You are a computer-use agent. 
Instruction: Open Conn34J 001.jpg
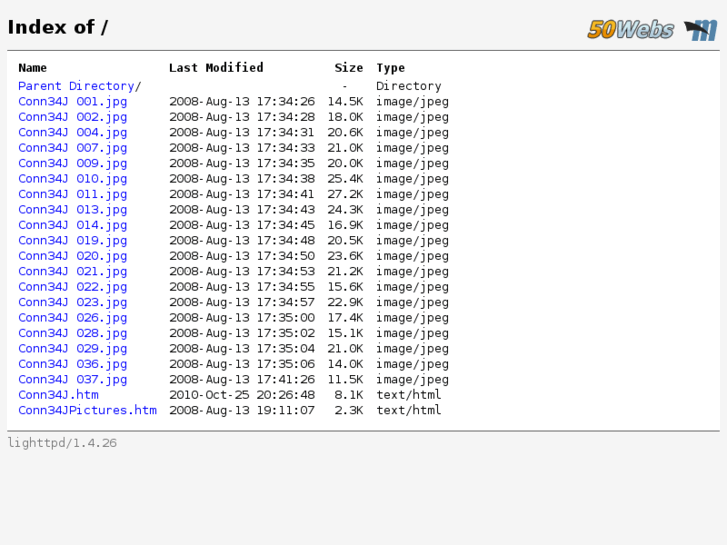72,102
